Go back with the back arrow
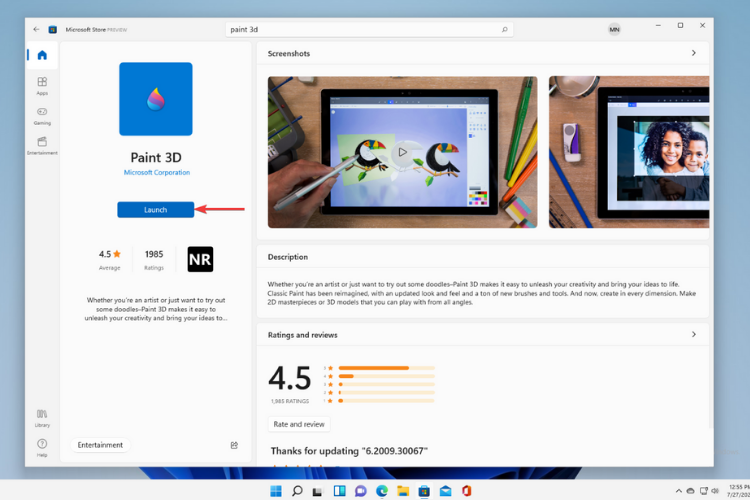This screenshot has width=750, height=500. click(x=36, y=29)
